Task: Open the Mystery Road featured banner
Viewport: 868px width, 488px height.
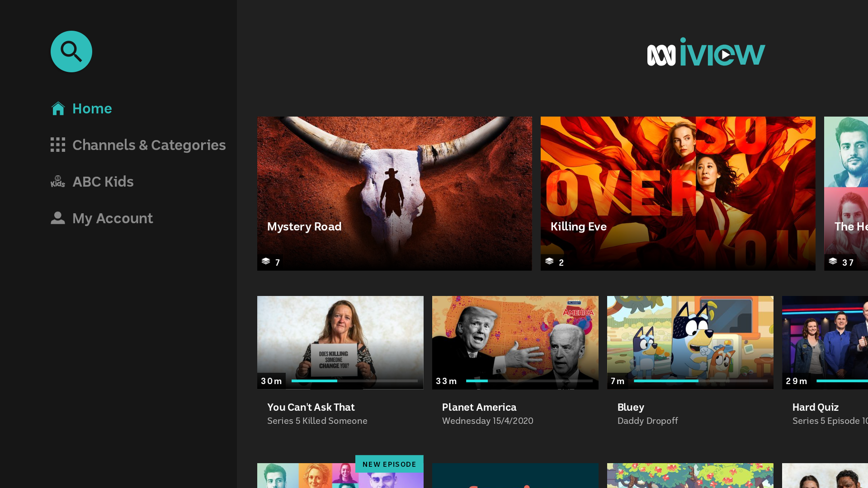Action: point(394,193)
